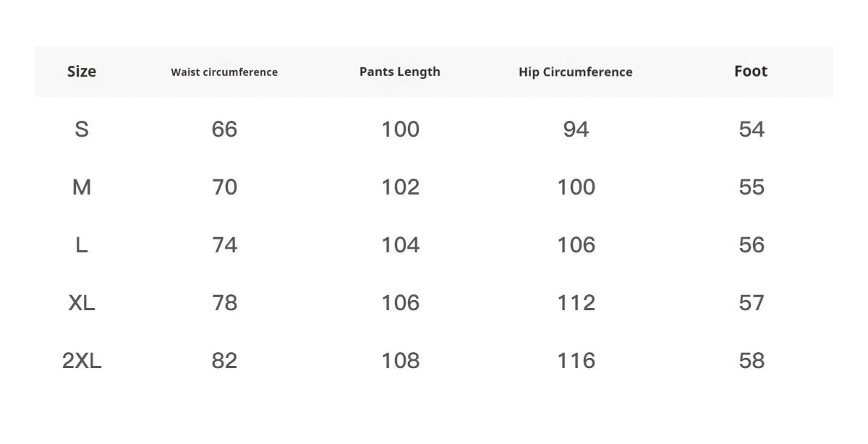
Task: Select foot value 56 for size L
Action: pos(752,245)
